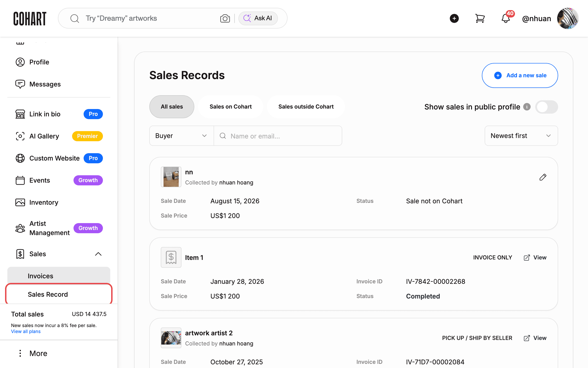Go to Profile in sidebar
588x368 pixels.
[59, 62]
